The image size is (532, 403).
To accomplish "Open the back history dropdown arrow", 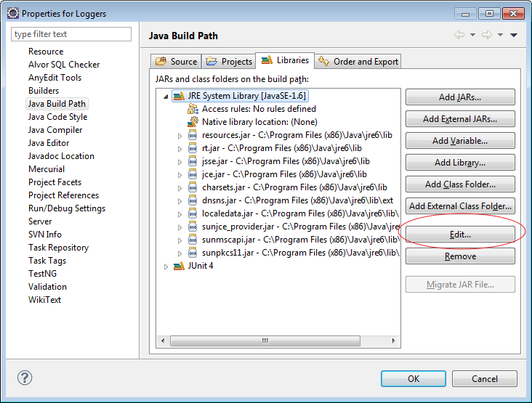I will pyautogui.click(x=472, y=35).
